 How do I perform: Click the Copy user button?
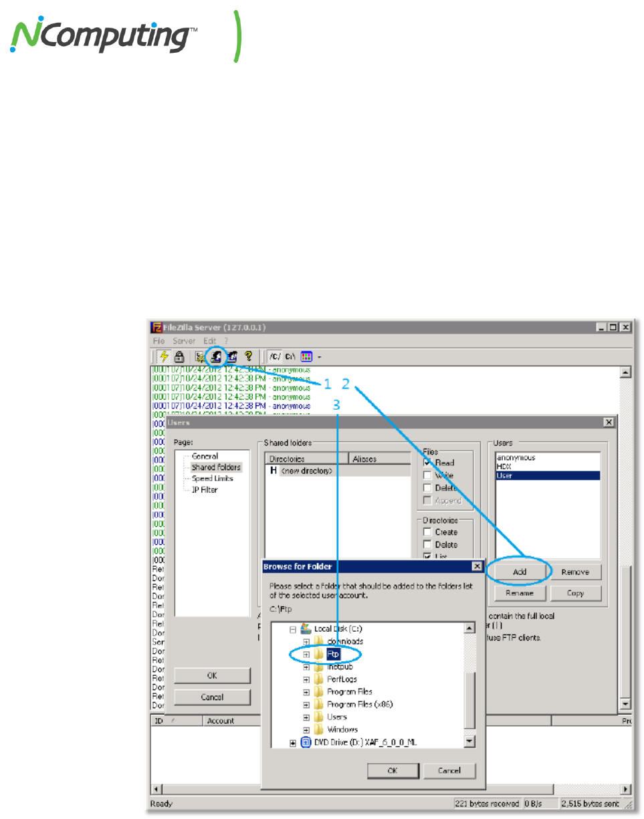pyautogui.click(x=574, y=593)
